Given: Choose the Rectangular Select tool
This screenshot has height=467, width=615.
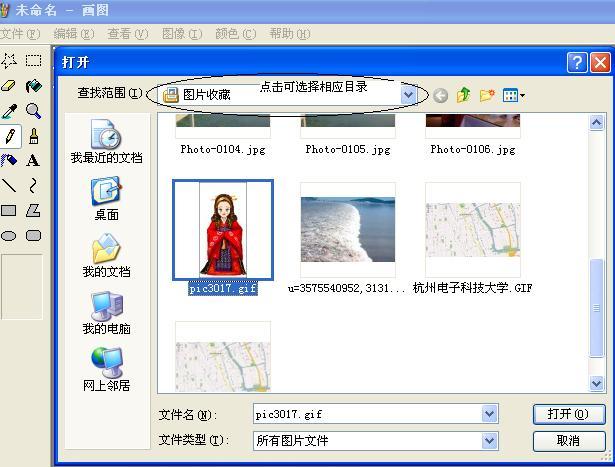Looking at the screenshot, I should pos(33,61).
